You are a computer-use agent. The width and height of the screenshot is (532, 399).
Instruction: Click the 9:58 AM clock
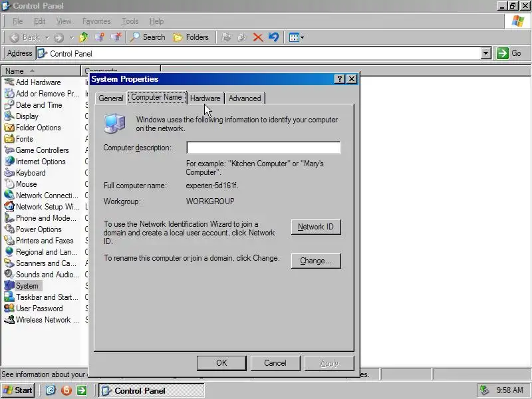pos(510,390)
